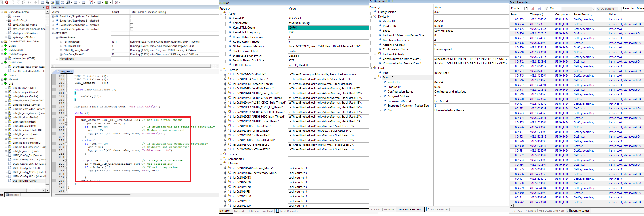Expand Endpoint Activity in USB Device panel
This screenshot has width=644, height=216.
tap(375, 54)
